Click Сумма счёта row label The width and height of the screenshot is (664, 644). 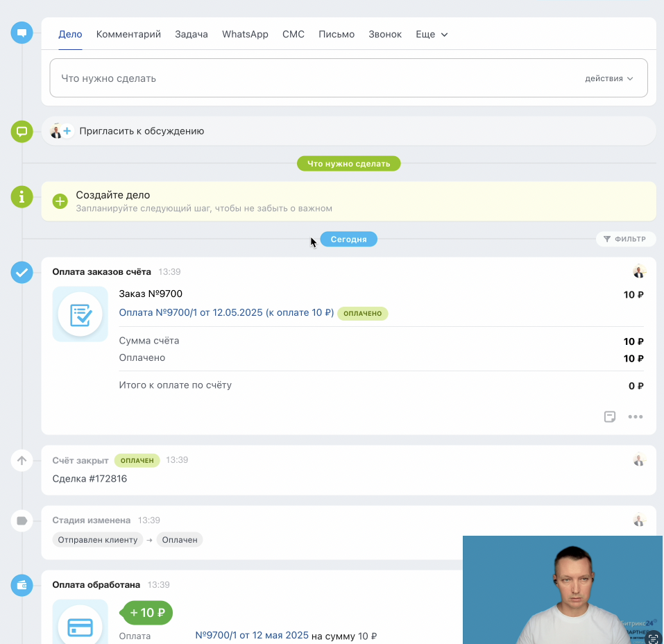coord(148,341)
